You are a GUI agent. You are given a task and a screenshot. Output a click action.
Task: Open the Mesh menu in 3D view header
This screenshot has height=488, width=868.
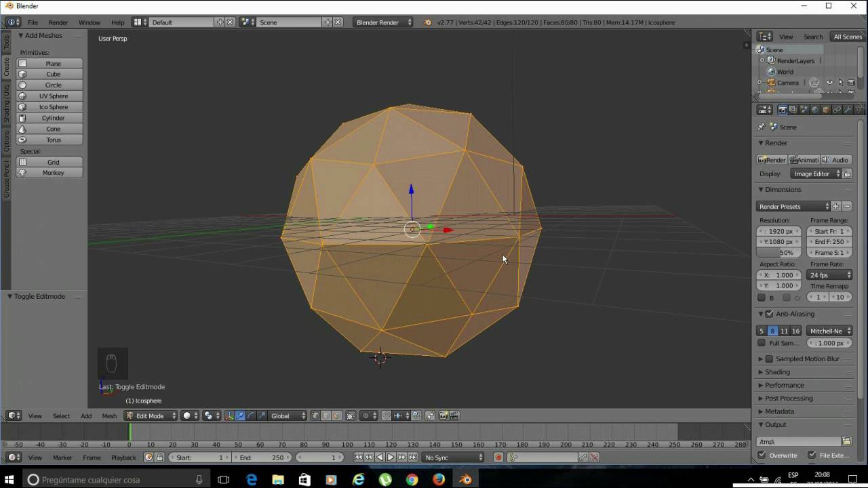(109, 415)
